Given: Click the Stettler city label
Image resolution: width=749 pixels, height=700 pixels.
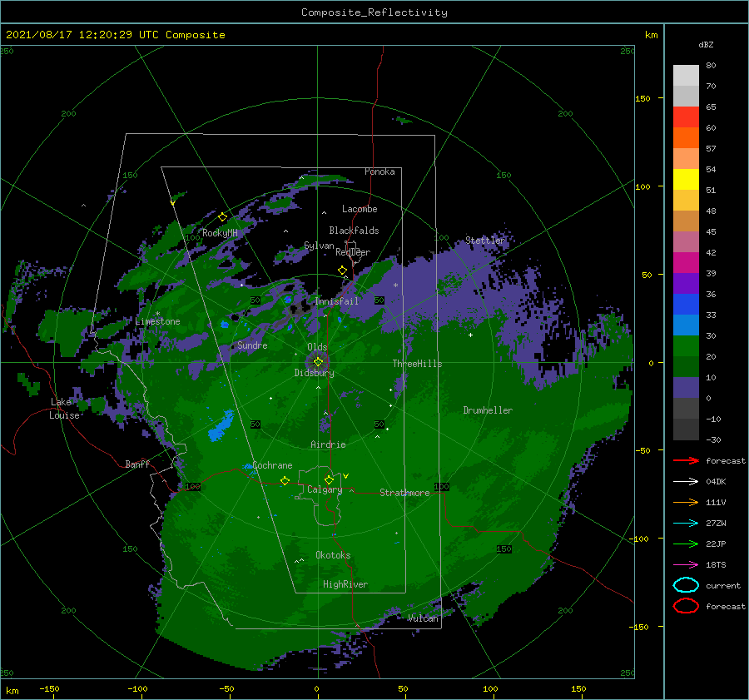Looking at the screenshot, I should 485,241.
